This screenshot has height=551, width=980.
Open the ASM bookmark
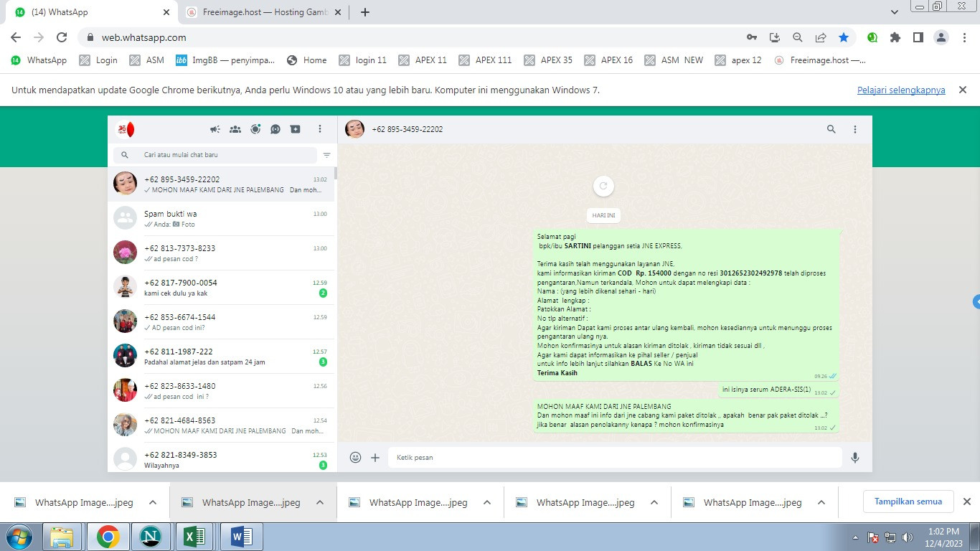pyautogui.click(x=147, y=60)
